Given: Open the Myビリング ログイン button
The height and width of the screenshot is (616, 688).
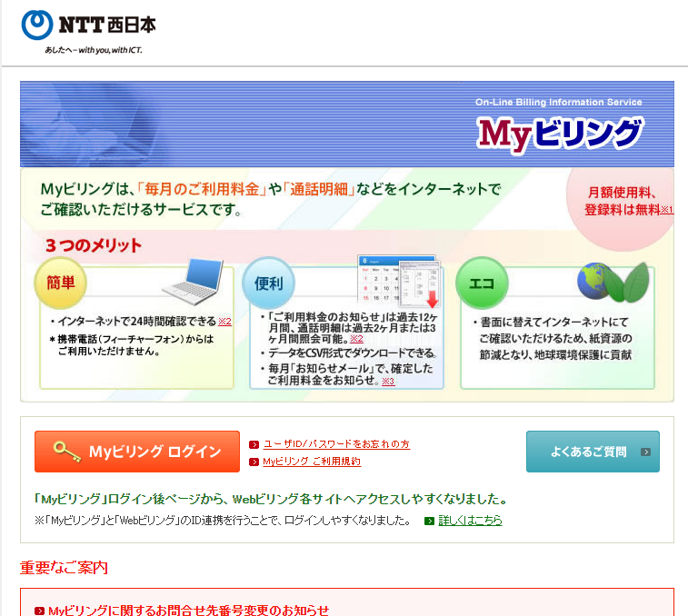Looking at the screenshot, I should click(x=137, y=452).
